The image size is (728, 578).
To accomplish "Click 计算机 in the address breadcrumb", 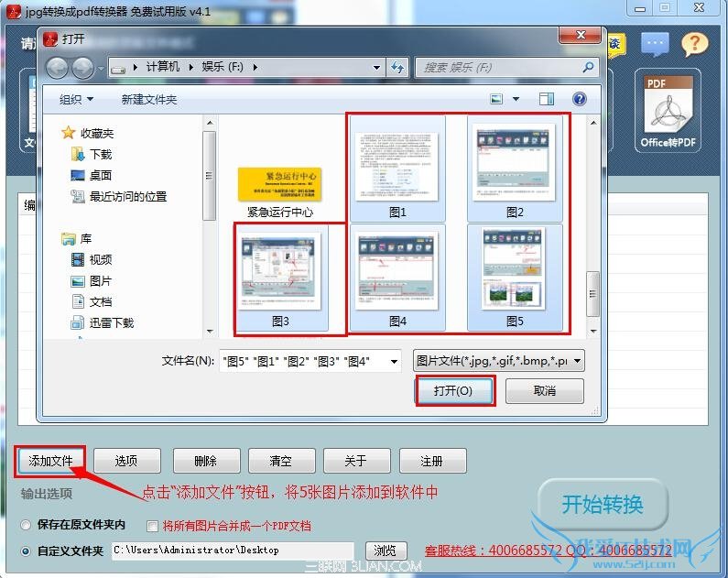I will (x=162, y=67).
